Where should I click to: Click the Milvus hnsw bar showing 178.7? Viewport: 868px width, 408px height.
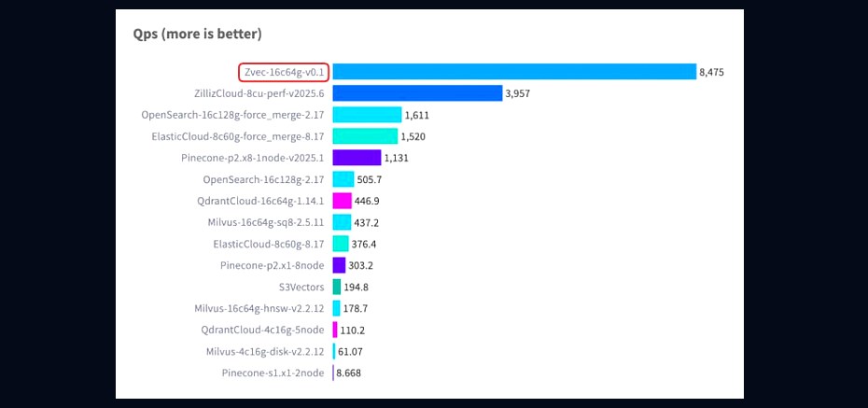(336, 308)
